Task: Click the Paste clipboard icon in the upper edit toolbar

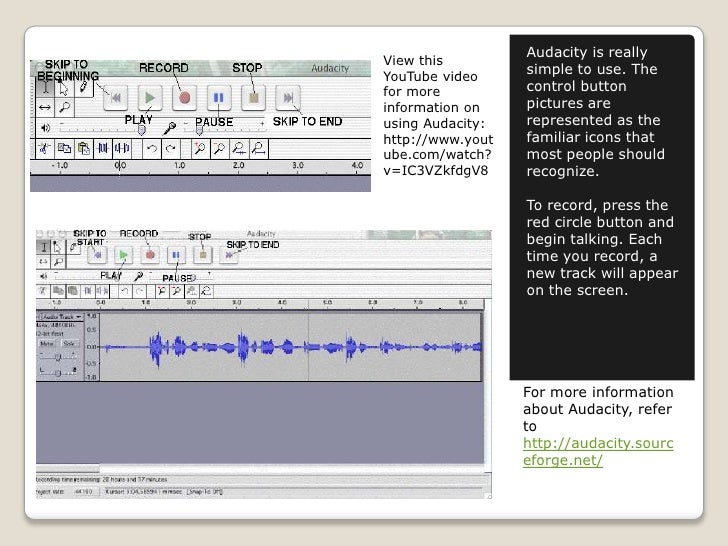Action: 82,148
